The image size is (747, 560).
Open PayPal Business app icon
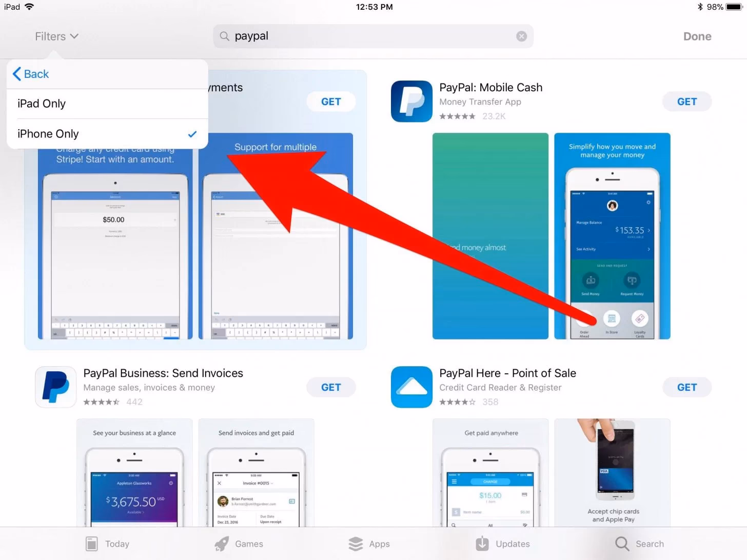point(55,387)
